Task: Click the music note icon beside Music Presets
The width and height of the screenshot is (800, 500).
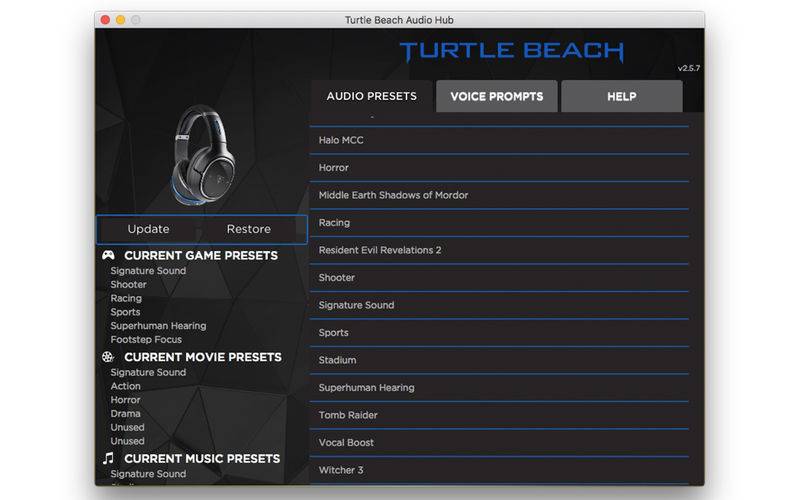Action: click(108, 459)
